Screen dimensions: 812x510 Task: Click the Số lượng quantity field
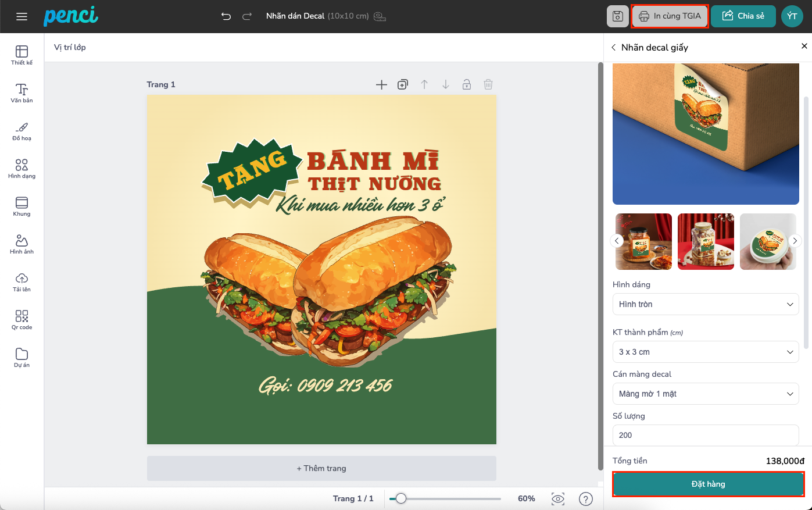[706, 435]
